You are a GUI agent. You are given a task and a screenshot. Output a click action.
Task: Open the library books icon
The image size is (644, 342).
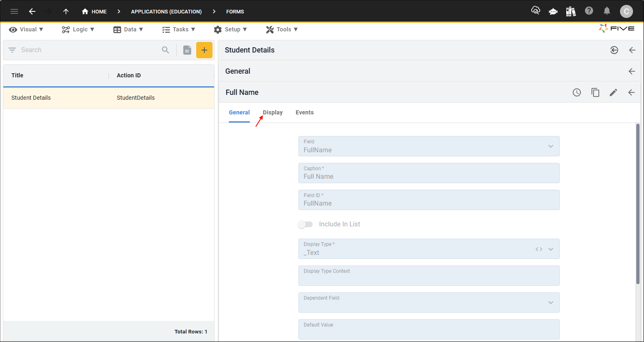click(x=571, y=11)
